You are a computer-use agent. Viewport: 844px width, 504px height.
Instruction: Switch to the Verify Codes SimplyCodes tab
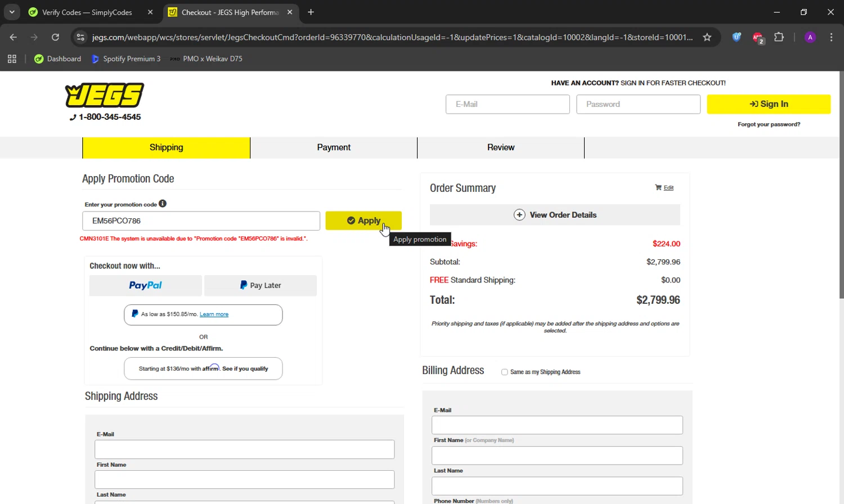coord(87,12)
